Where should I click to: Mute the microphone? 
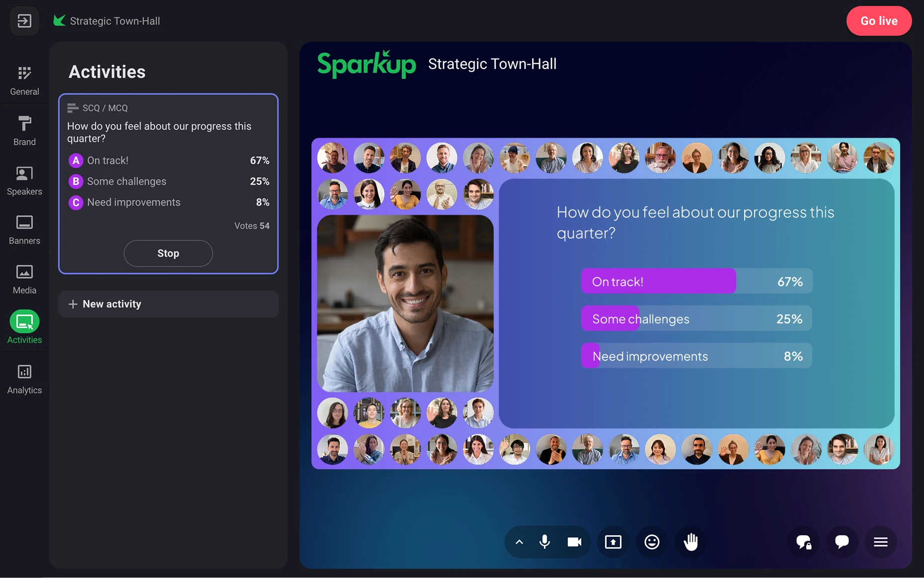tap(544, 542)
